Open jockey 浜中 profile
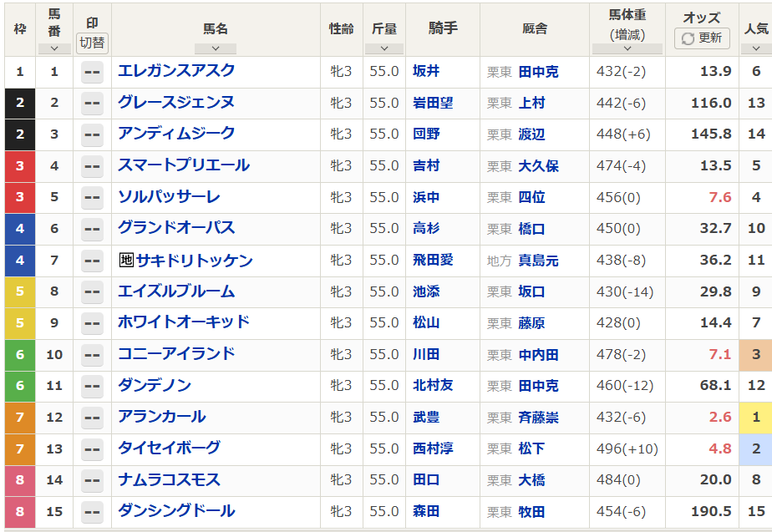 [x=426, y=197]
